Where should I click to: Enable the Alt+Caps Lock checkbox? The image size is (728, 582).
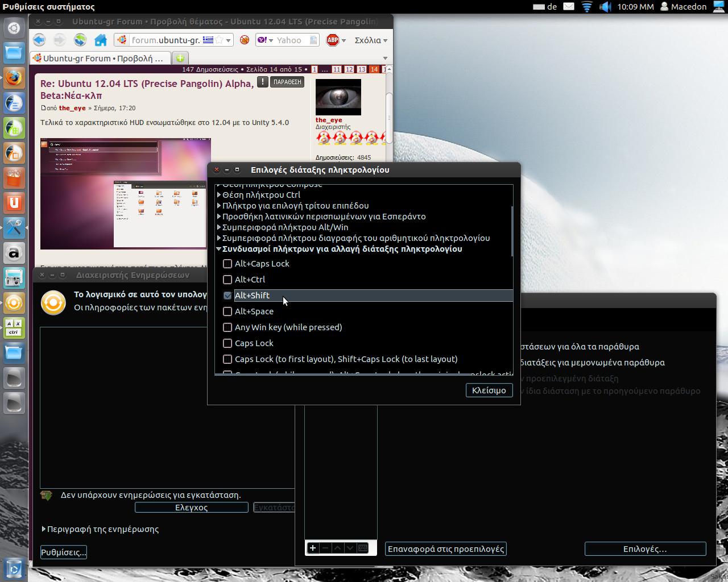(227, 264)
